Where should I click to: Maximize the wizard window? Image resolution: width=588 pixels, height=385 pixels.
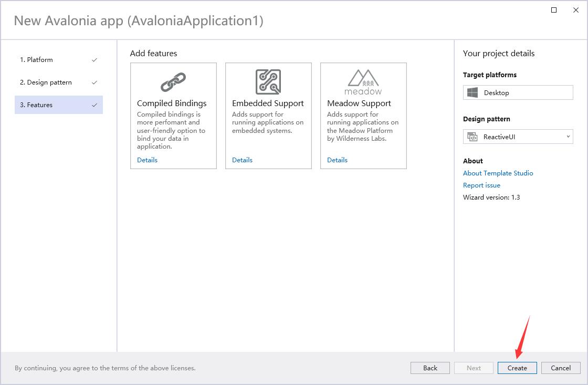(x=554, y=10)
